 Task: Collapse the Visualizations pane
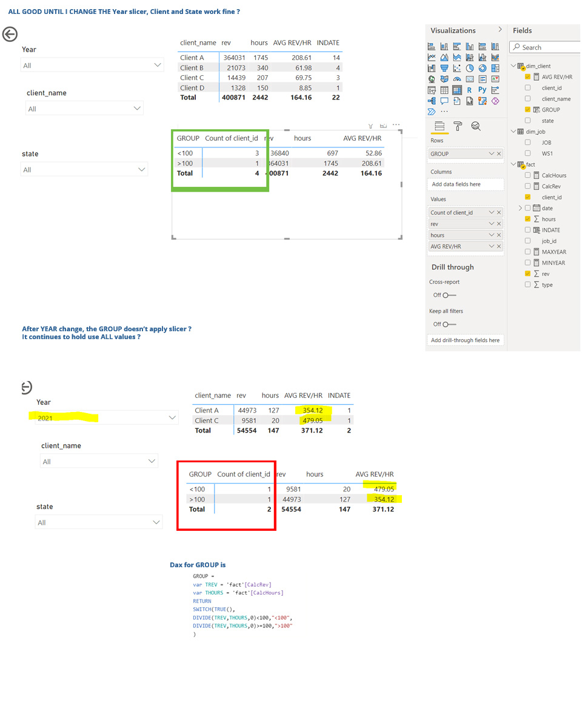pos(500,29)
